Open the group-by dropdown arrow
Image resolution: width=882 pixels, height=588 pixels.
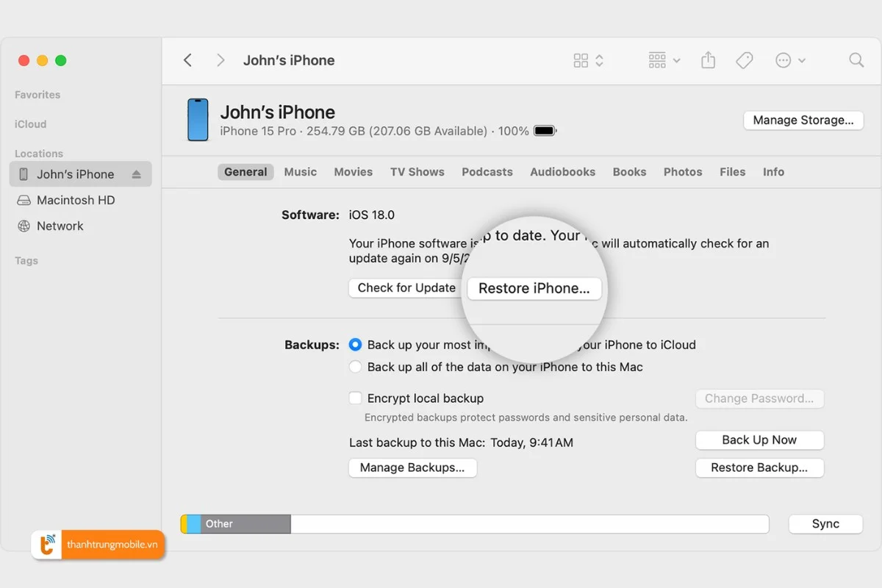tap(676, 60)
